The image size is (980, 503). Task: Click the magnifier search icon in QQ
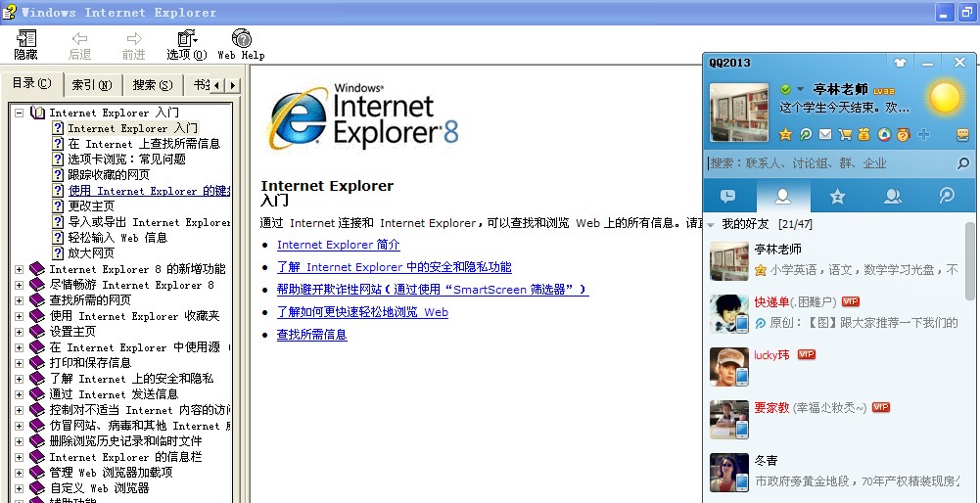(963, 163)
